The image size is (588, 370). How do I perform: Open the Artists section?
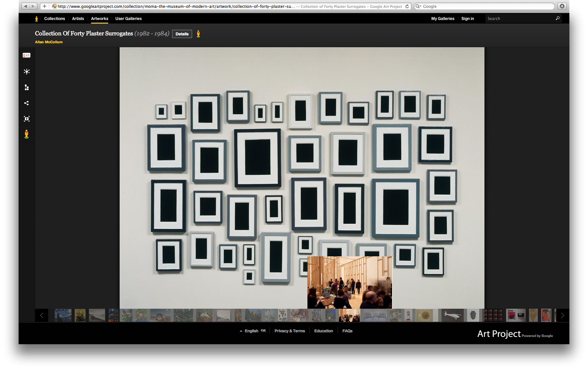tap(78, 19)
